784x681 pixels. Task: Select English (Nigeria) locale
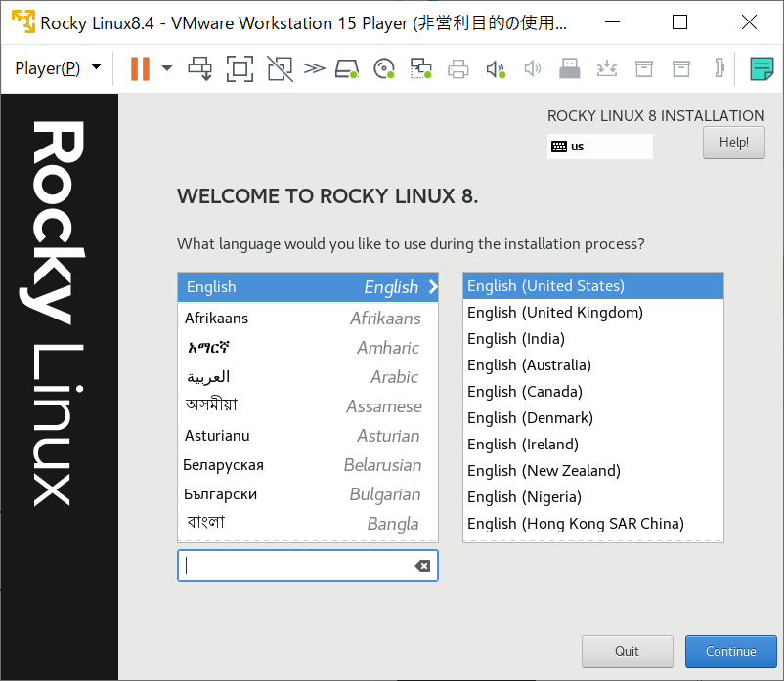pyautogui.click(x=593, y=497)
